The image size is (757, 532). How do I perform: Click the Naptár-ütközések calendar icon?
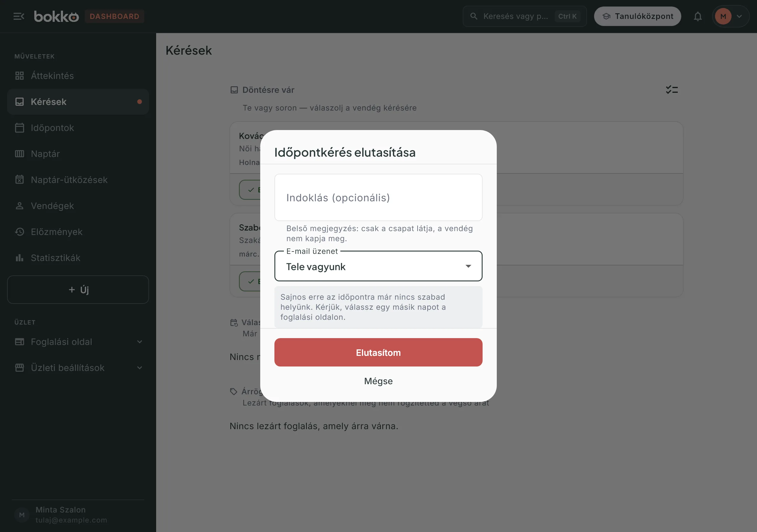click(x=20, y=180)
